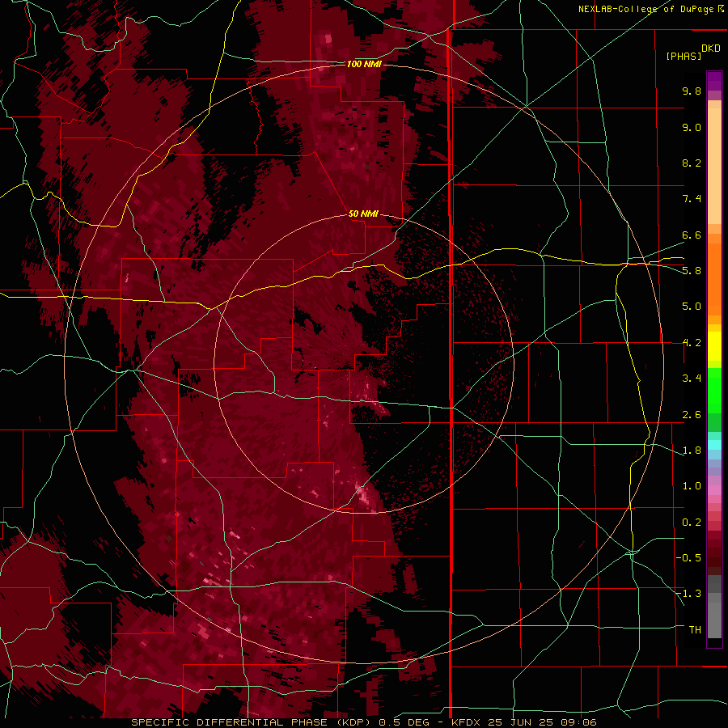Click the 4.2 scale value
The width and height of the screenshot is (728, 728).
692,343
